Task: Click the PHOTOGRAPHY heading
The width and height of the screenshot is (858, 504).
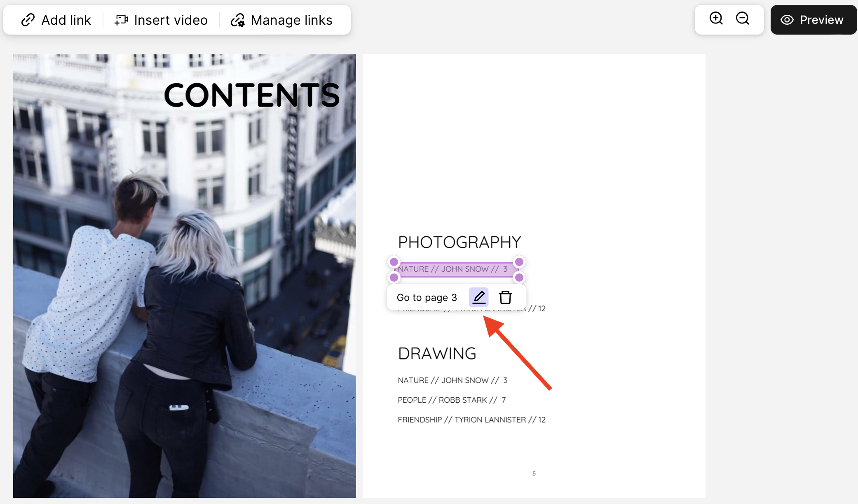Action: [459, 242]
